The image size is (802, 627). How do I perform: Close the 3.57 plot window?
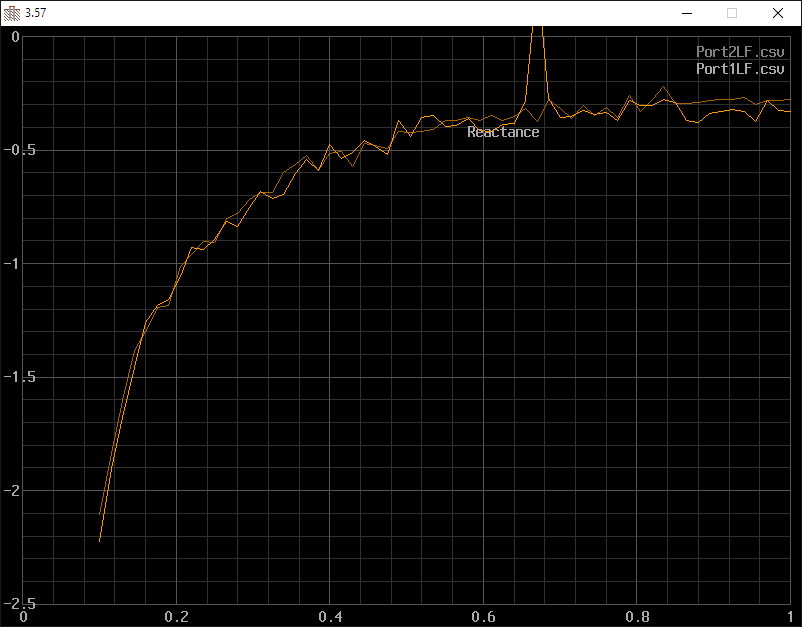[x=778, y=13]
